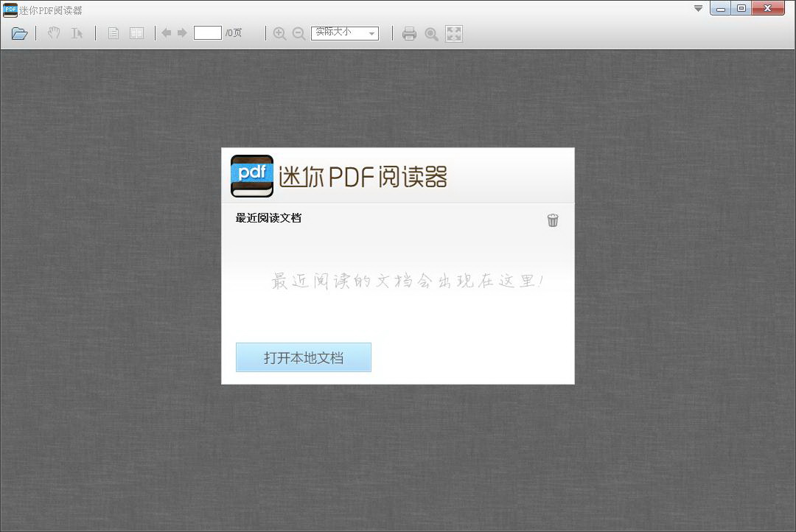
Task: Open a file with the folder icon
Action: coord(19,33)
